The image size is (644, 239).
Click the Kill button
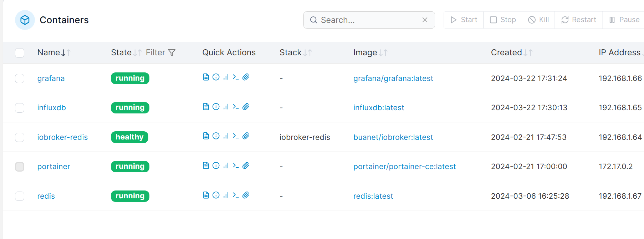538,20
